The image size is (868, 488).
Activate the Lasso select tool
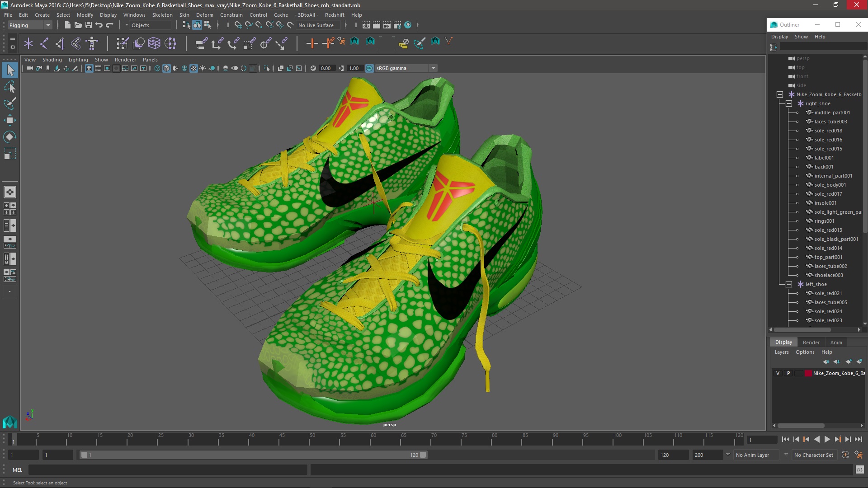point(10,87)
